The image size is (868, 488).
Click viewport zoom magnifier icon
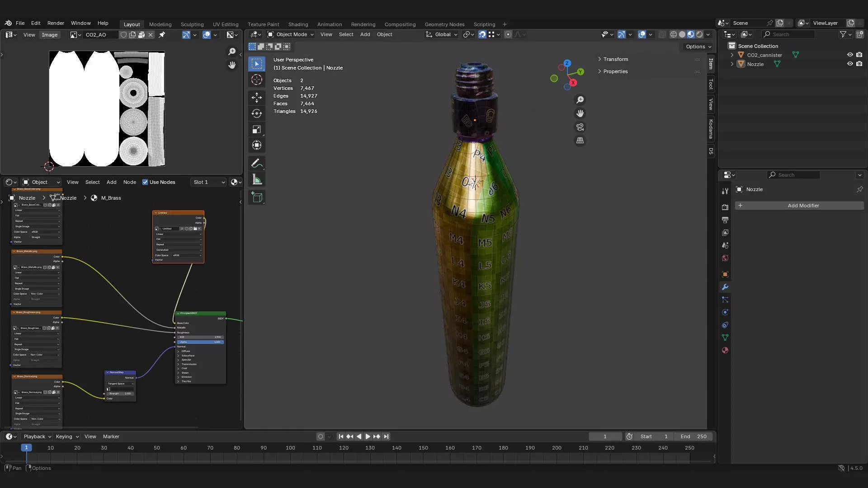click(x=580, y=100)
